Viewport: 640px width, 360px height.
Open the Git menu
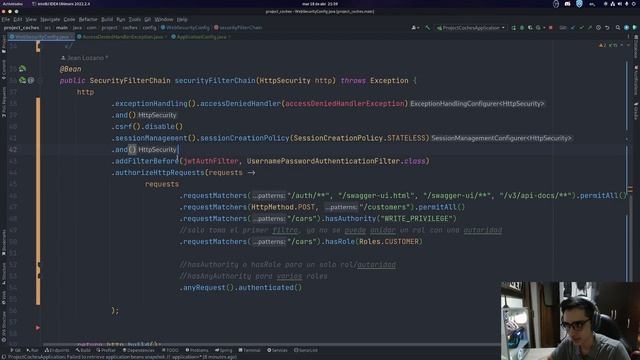[147, 19]
